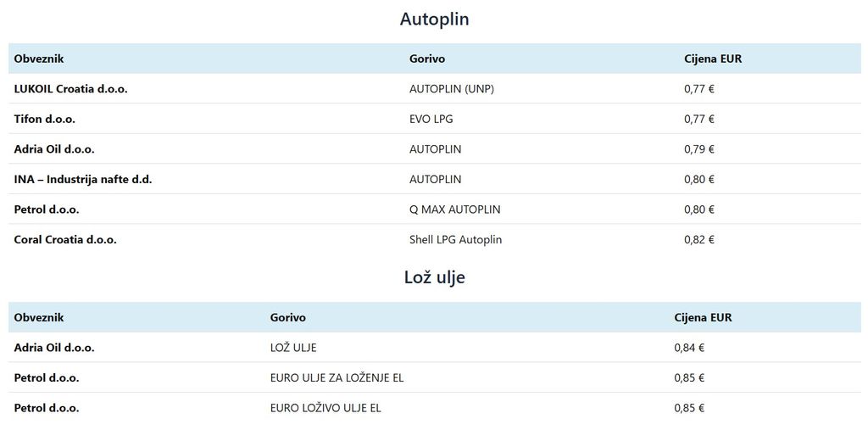Click Cijena EUR header in Autoplin table
Image resolution: width=868 pixels, height=430 pixels.
(713, 59)
